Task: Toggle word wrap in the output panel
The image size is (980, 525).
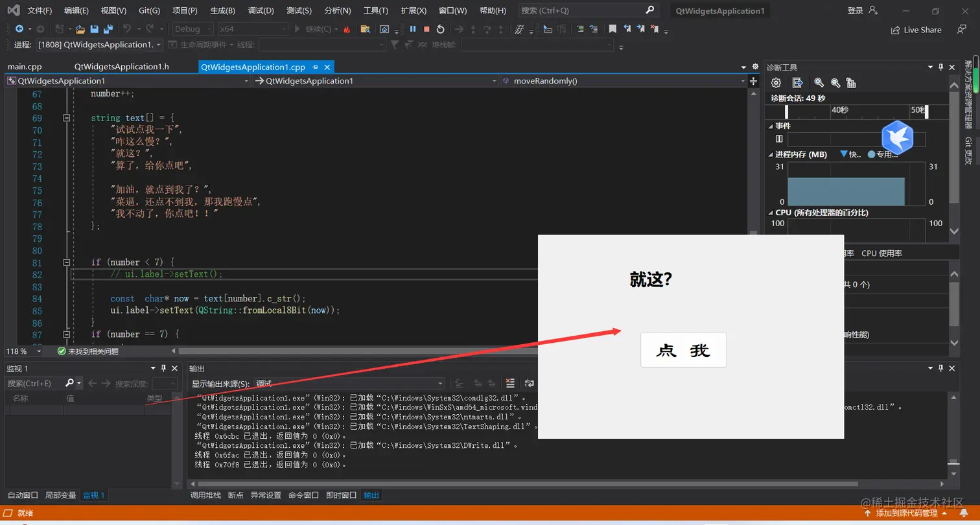Action: 529,383
